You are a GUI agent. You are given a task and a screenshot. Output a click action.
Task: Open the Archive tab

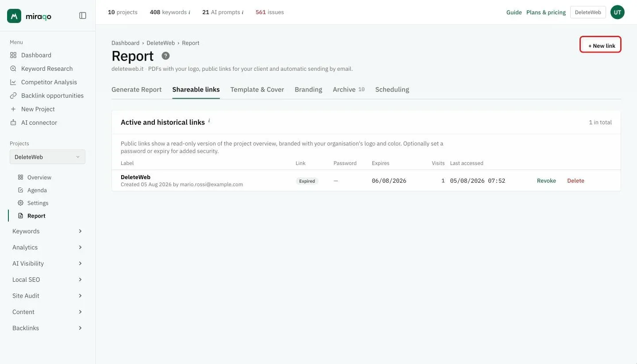tap(349, 89)
